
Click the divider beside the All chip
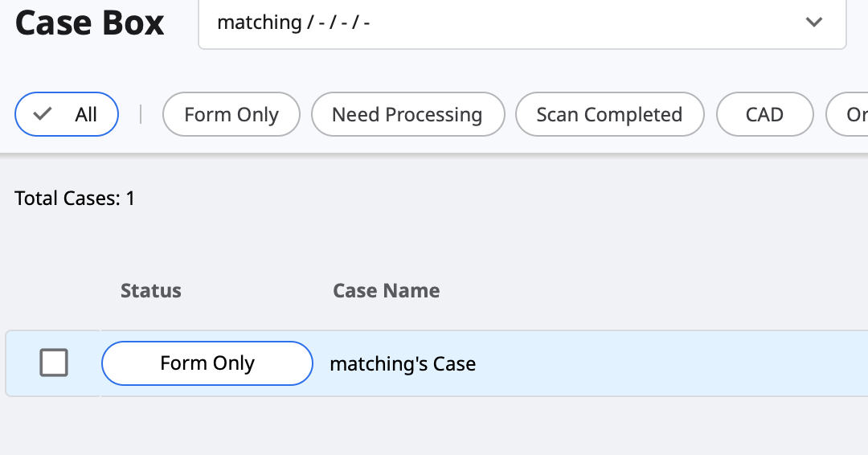coord(141,114)
